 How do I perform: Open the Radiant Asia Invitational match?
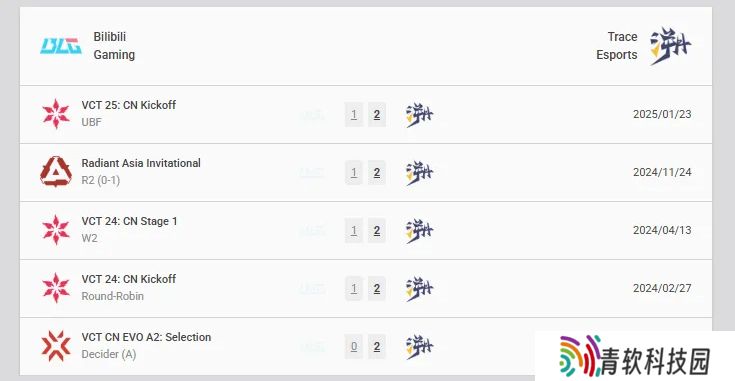pos(141,163)
